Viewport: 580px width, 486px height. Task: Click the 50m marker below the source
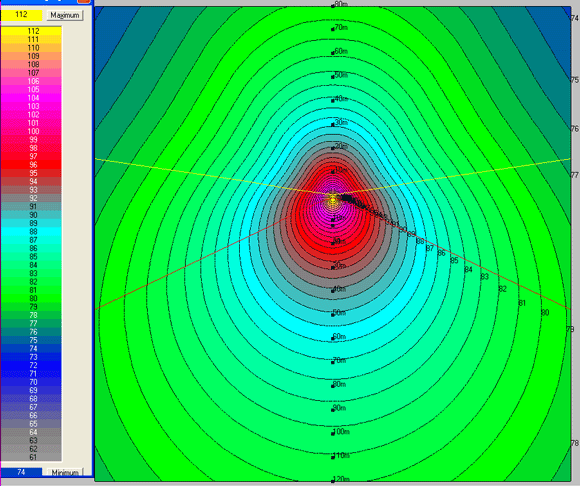click(x=338, y=313)
